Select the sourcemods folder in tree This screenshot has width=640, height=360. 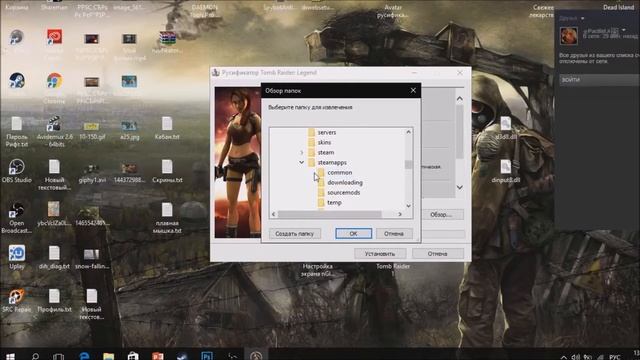[x=339, y=193]
